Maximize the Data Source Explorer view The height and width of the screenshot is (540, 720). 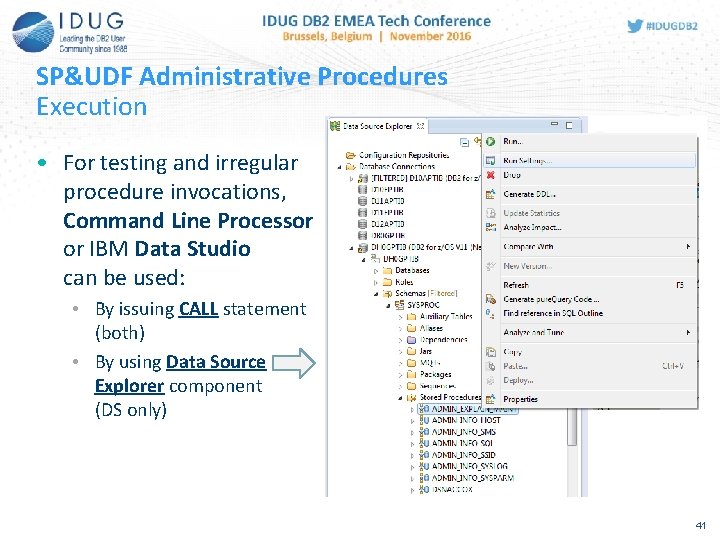(569, 125)
